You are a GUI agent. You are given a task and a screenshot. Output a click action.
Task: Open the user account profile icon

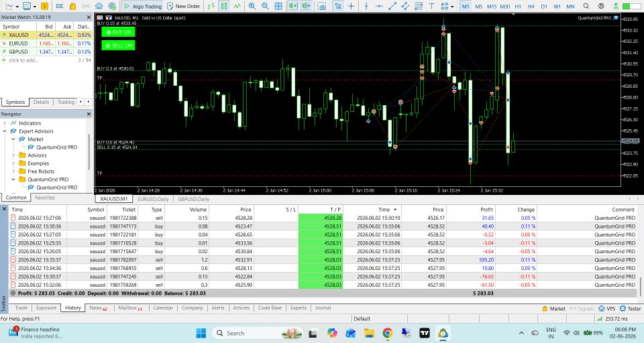(601, 6)
